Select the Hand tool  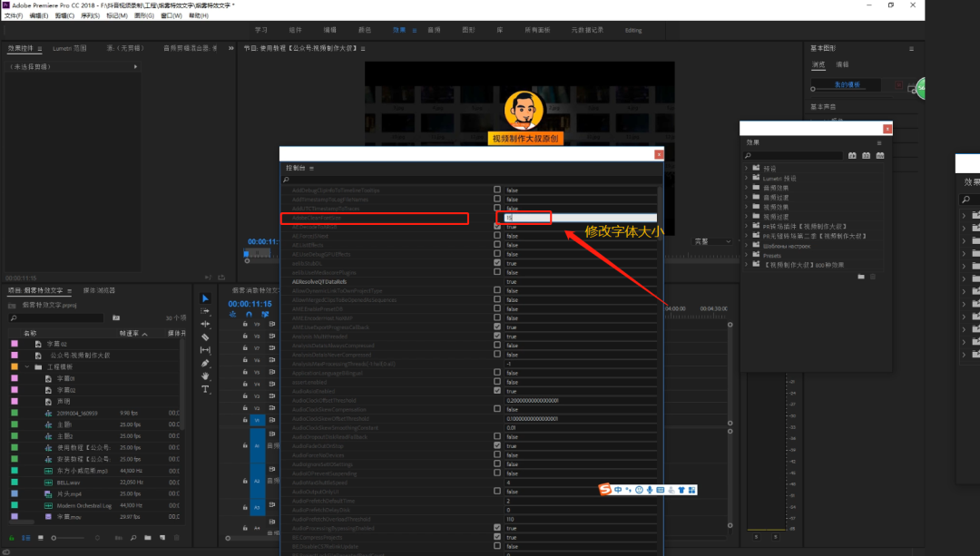205,376
